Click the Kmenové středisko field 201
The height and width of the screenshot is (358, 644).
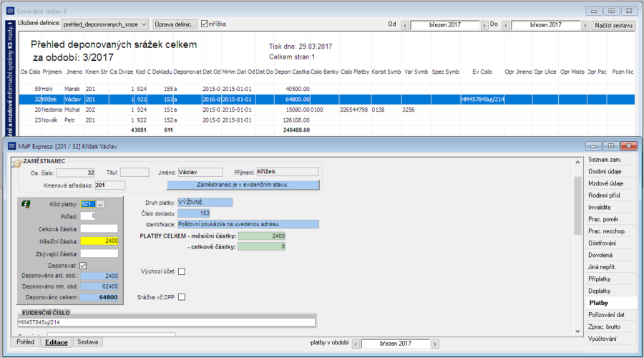(109, 185)
